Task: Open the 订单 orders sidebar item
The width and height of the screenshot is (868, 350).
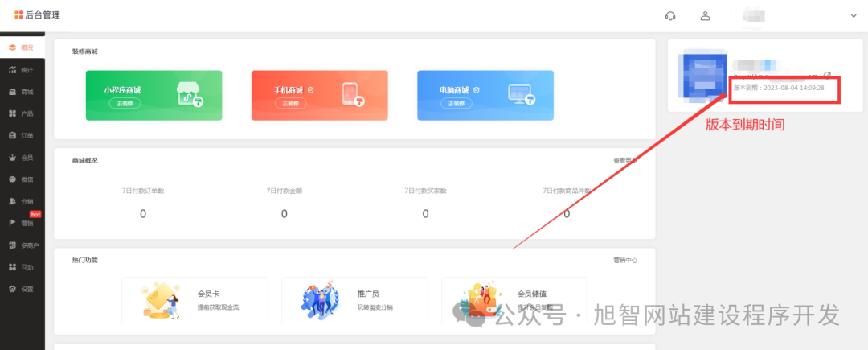Action: coord(23,136)
